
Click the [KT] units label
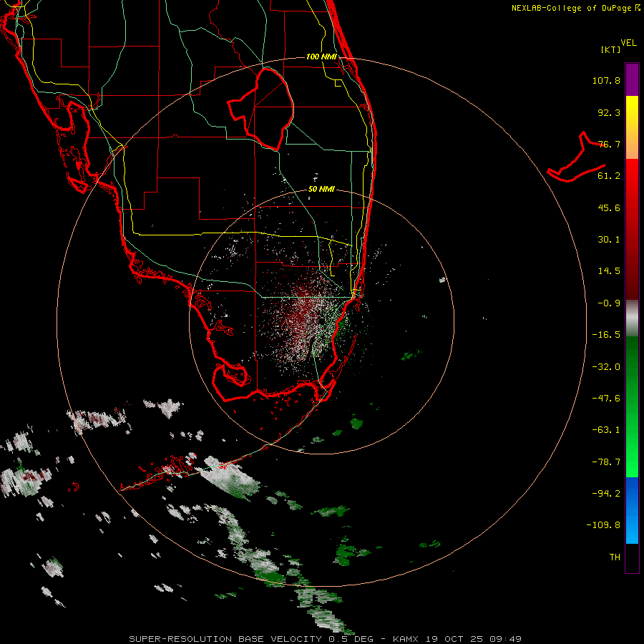click(610, 49)
